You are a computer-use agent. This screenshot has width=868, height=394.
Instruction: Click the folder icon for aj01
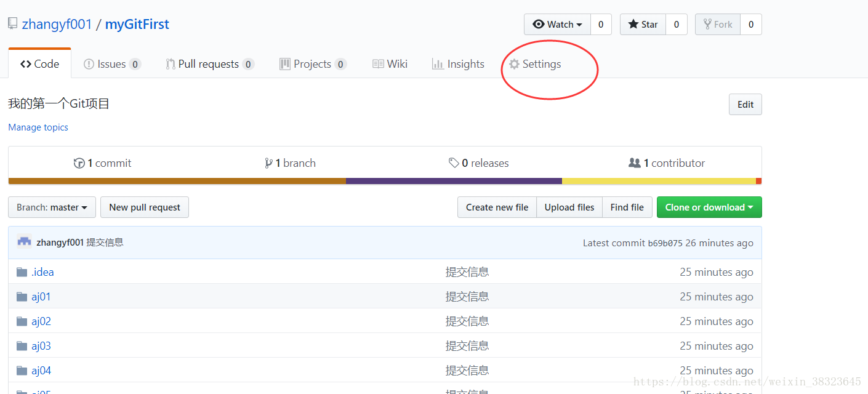point(22,297)
